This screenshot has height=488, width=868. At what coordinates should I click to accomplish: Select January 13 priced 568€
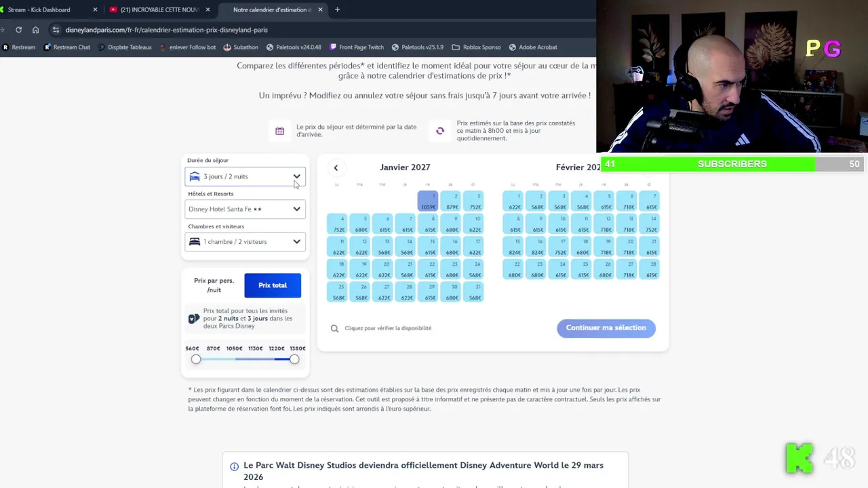click(x=383, y=247)
